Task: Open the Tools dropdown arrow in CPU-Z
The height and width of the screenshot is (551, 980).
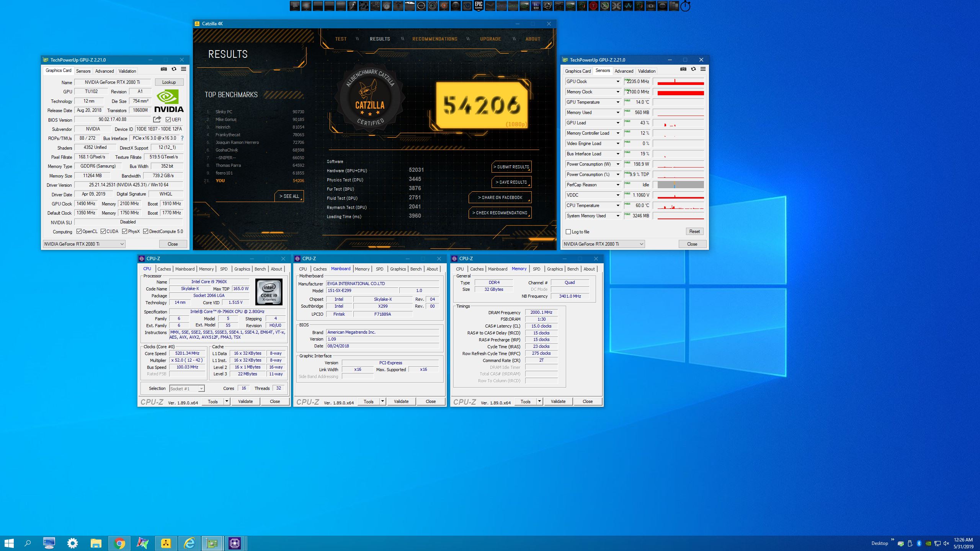Action: [x=227, y=401]
